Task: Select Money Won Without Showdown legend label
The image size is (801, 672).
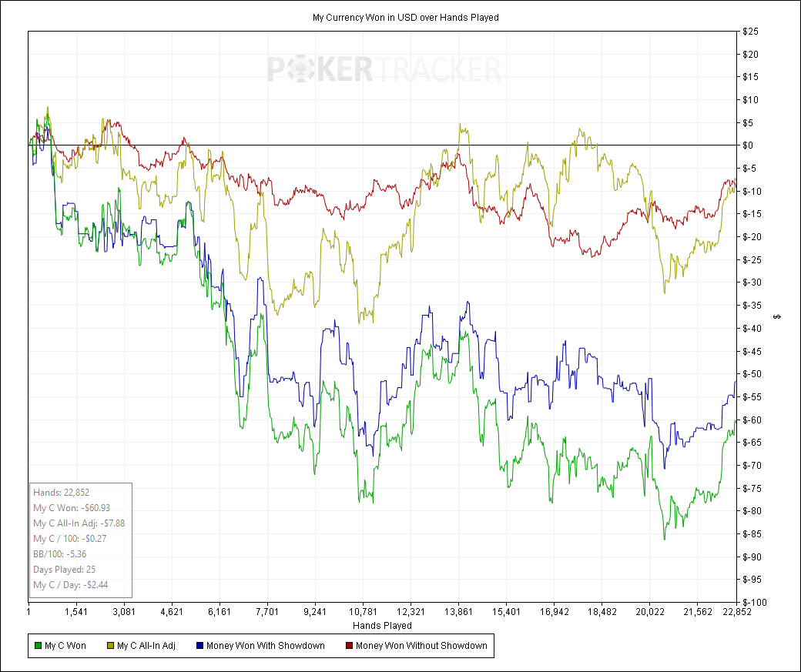Action: (x=421, y=646)
